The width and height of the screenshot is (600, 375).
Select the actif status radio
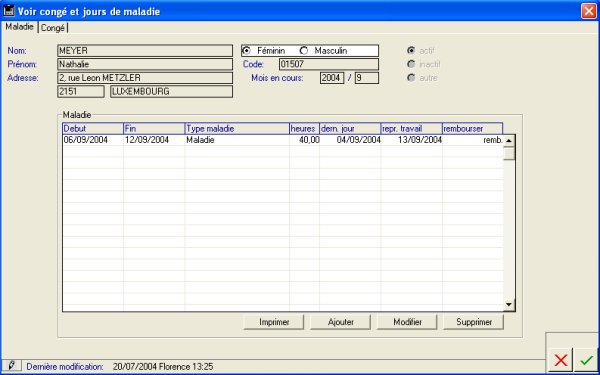(x=411, y=51)
